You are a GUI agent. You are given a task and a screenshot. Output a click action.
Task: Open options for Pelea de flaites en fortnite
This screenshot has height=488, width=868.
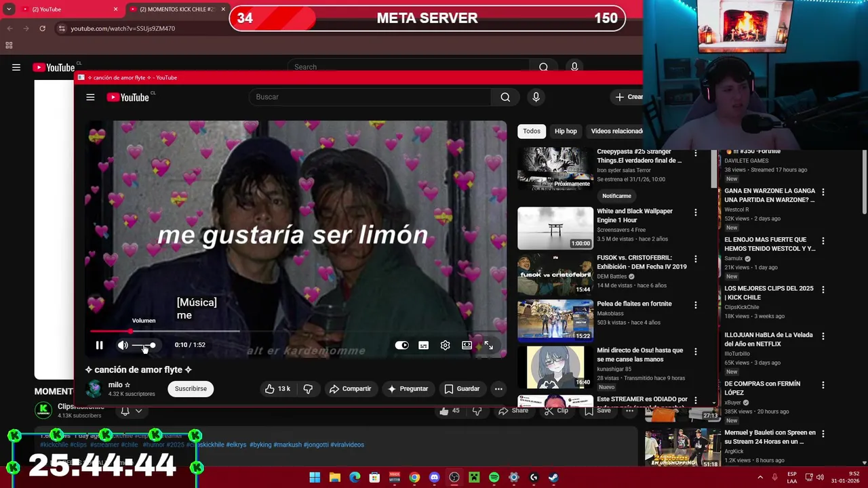[695, 305]
